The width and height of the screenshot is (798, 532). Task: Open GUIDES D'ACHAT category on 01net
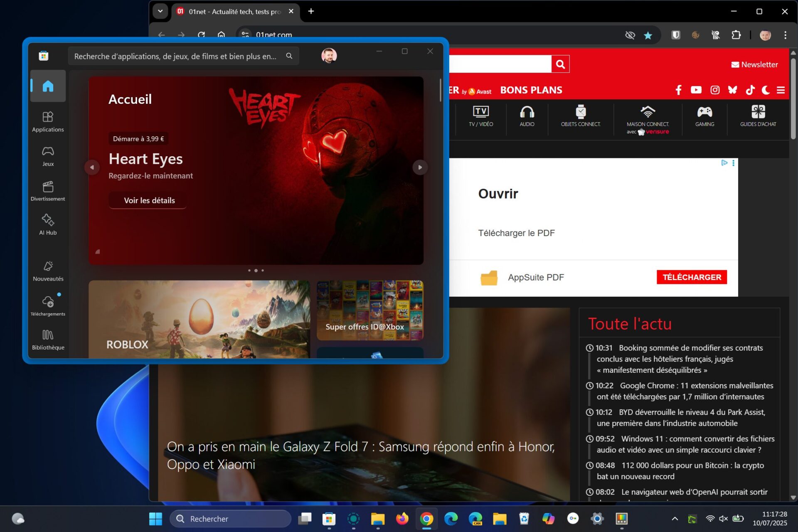[758, 116]
